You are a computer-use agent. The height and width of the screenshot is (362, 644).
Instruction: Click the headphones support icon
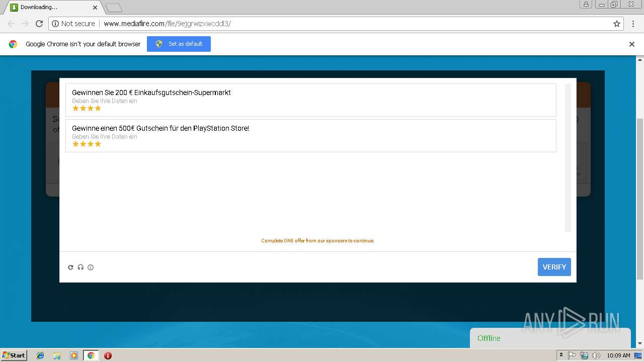click(x=80, y=267)
